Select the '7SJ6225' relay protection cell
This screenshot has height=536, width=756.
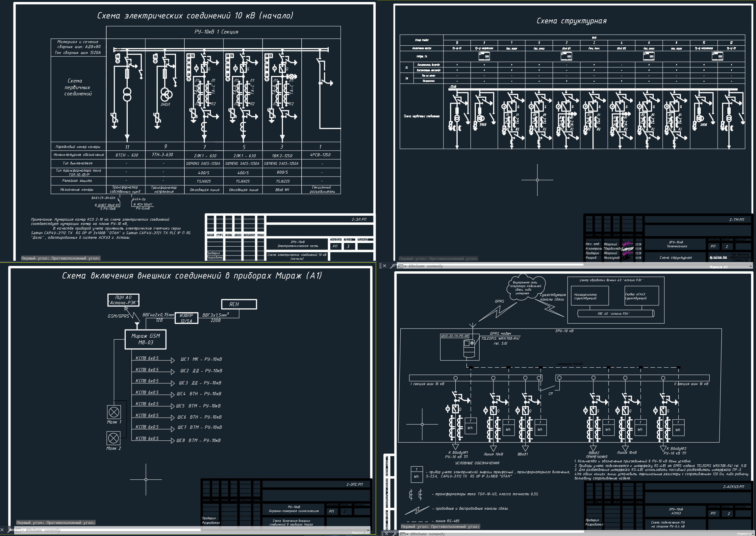pyautogui.click(x=283, y=181)
